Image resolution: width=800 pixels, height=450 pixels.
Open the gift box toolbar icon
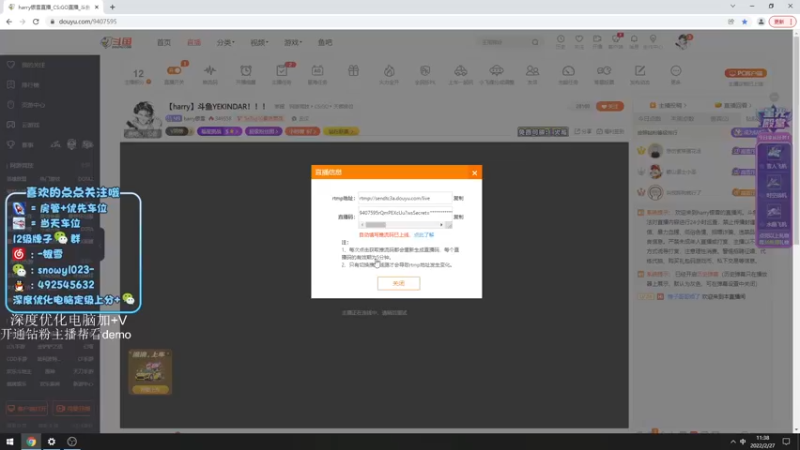coord(353,70)
